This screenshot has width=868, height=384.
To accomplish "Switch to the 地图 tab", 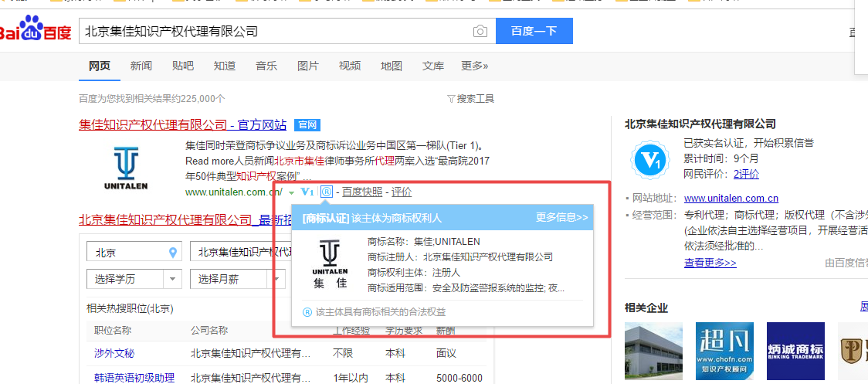I will [392, 66].
